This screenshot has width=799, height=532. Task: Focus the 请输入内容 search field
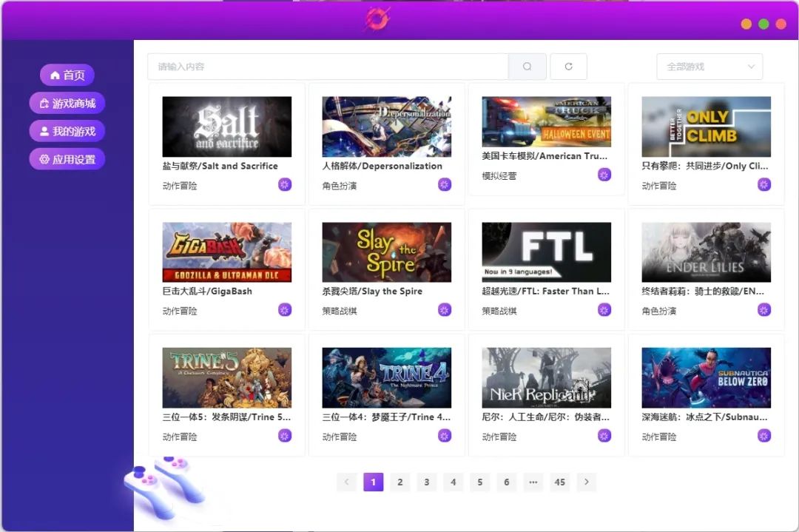(328, 67)
